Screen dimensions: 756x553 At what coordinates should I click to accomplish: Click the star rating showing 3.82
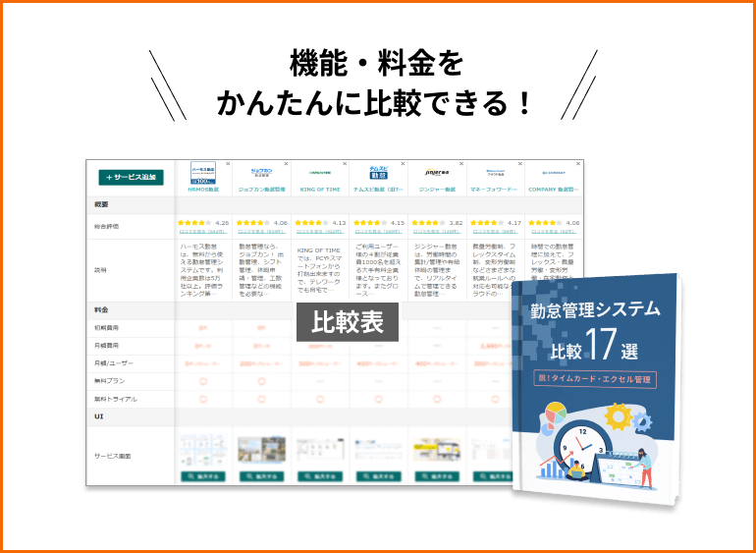coord(429,223)
